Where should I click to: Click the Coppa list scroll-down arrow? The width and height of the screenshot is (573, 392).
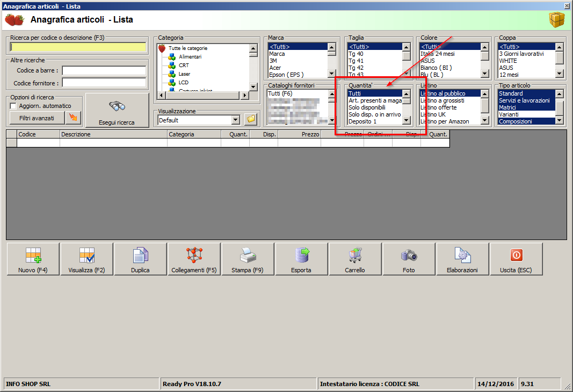560,74
